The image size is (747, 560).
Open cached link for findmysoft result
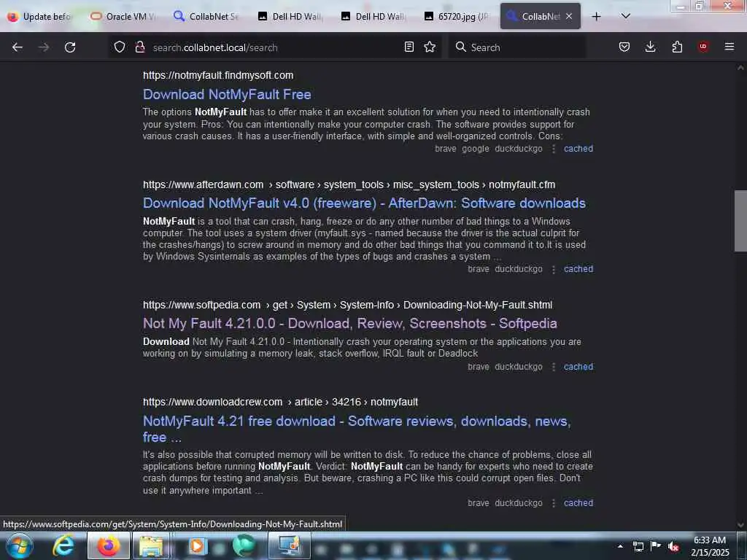click(578, 149)
